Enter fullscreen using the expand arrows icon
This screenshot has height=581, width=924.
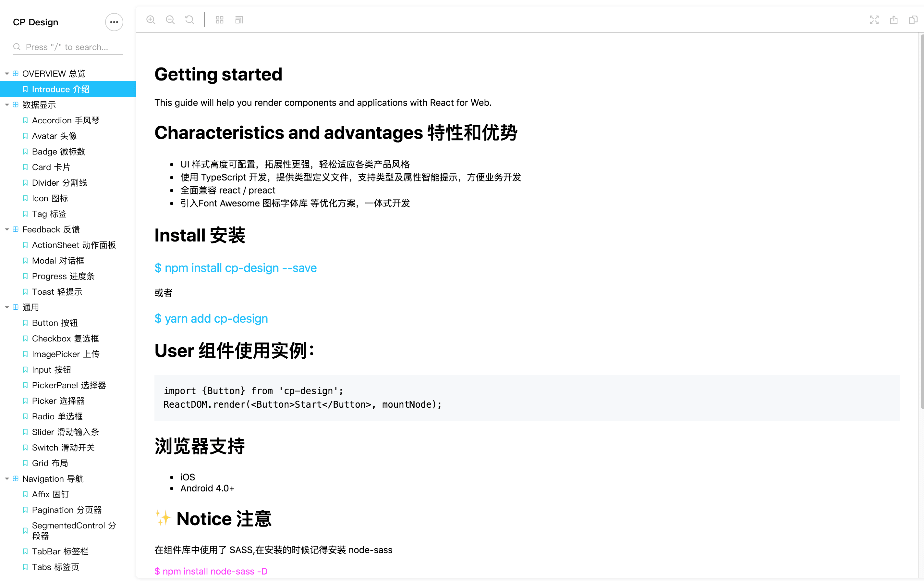click(x=874, y=19)
